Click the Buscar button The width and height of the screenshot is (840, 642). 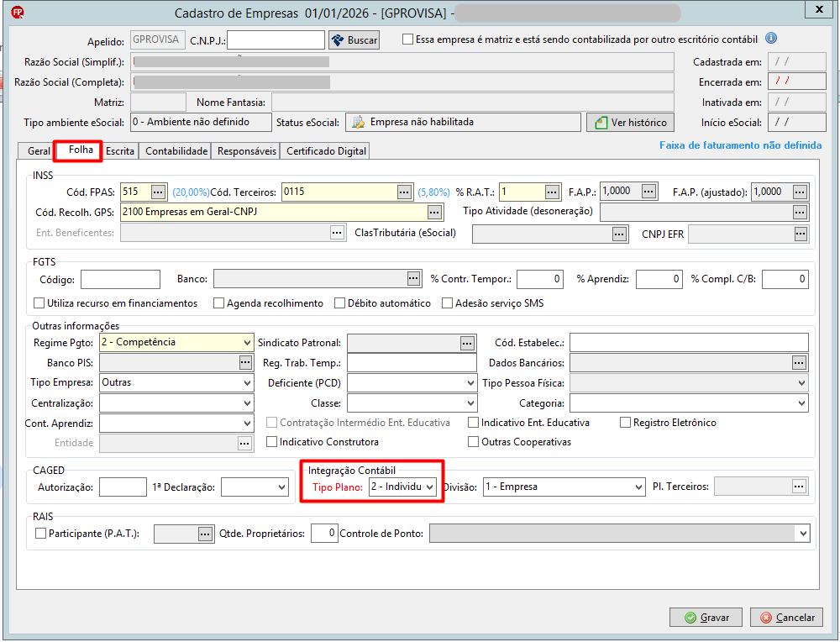click(x=354, y=40)
